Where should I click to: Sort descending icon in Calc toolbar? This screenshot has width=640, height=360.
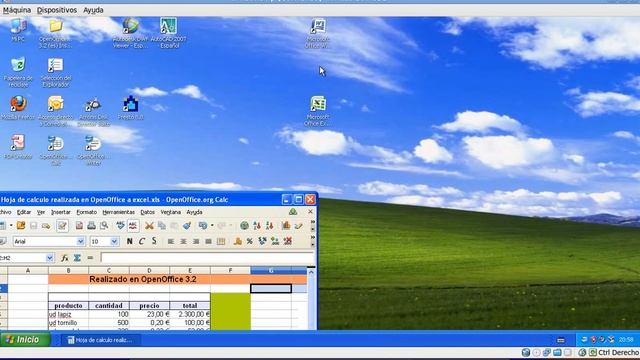point(269,225)
